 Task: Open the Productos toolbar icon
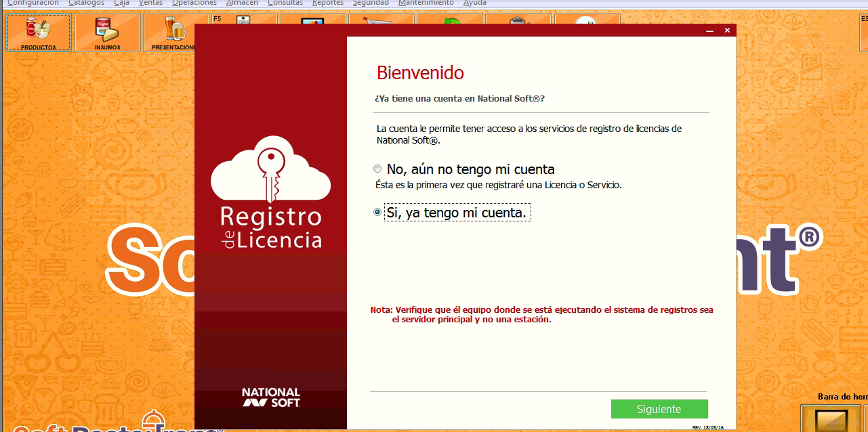38,33
